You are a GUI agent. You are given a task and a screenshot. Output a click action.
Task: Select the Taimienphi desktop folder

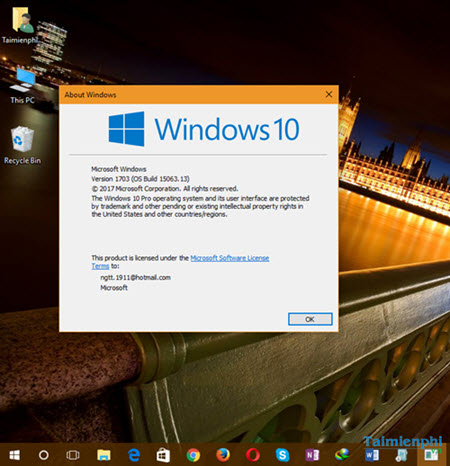click(21, 26)
